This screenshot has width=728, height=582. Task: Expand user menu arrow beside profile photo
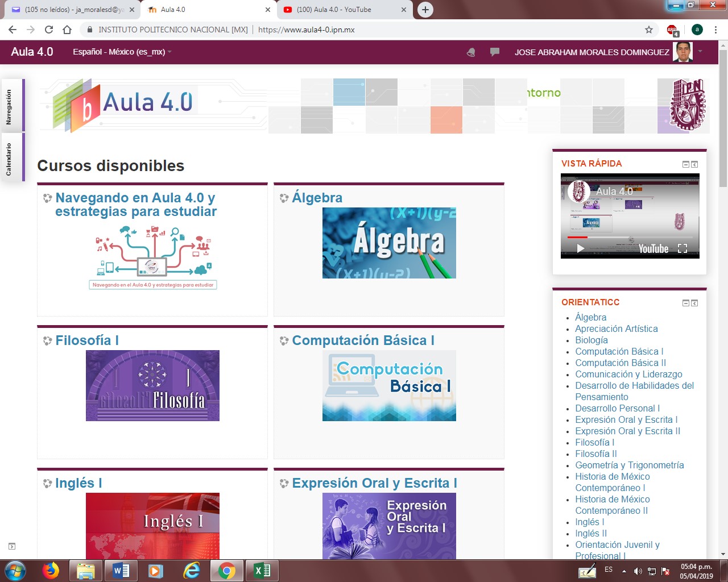point(700,52)
